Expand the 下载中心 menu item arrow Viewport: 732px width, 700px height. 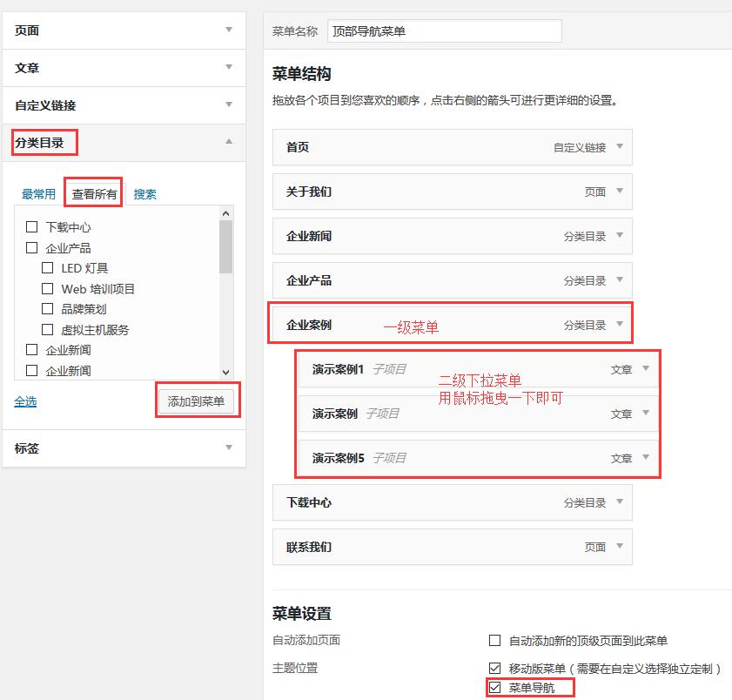(x=620, y=502)
